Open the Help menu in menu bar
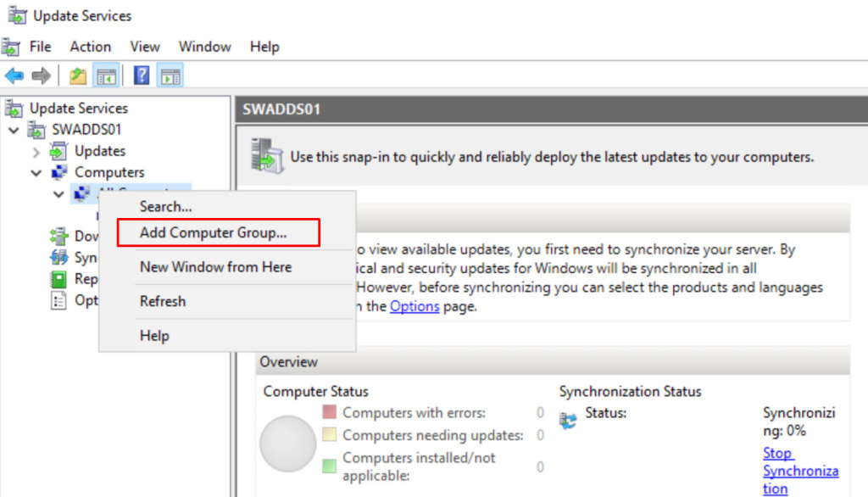The width and height of the screenshot is (868, 497). point(264,47)
